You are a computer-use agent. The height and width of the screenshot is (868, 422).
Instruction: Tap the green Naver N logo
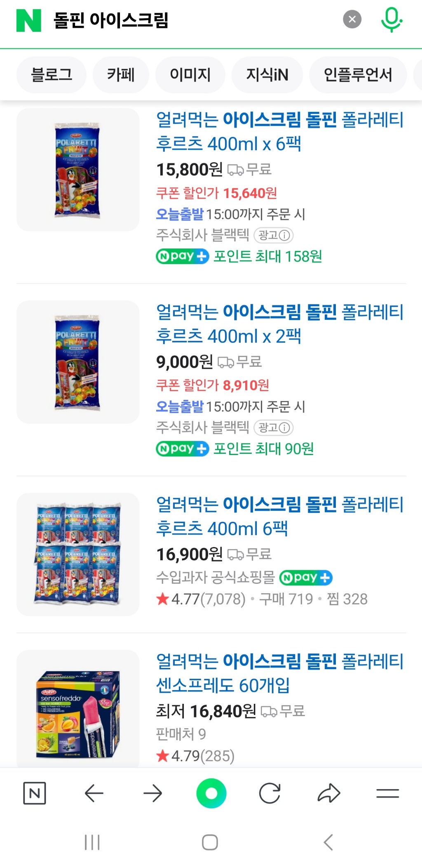(28, 20)
